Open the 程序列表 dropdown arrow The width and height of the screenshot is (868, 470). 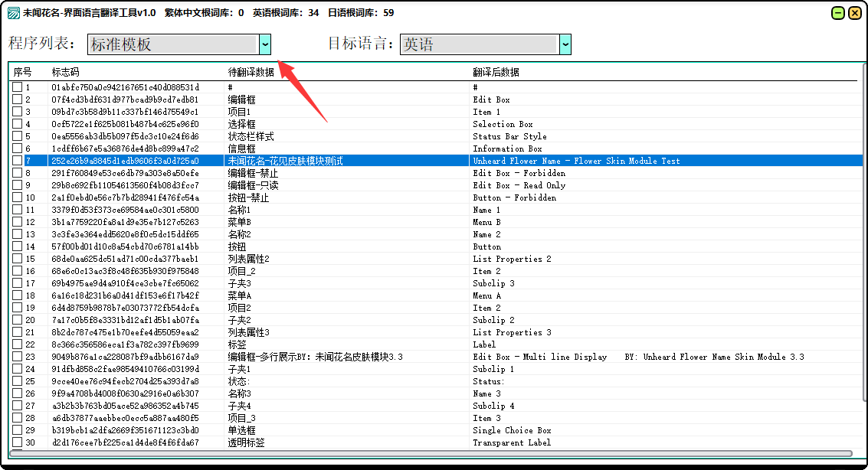265,45
